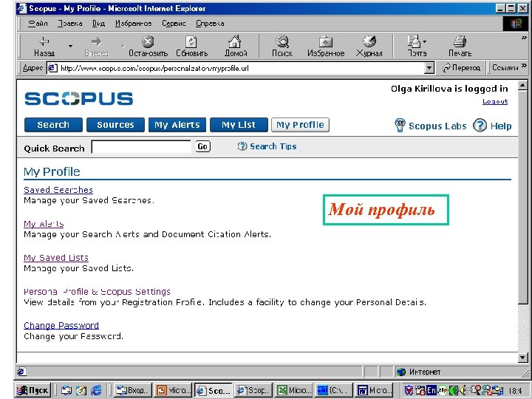Open the Справка menu
This screenshot has height=399, width=532.
pos(210,24)
